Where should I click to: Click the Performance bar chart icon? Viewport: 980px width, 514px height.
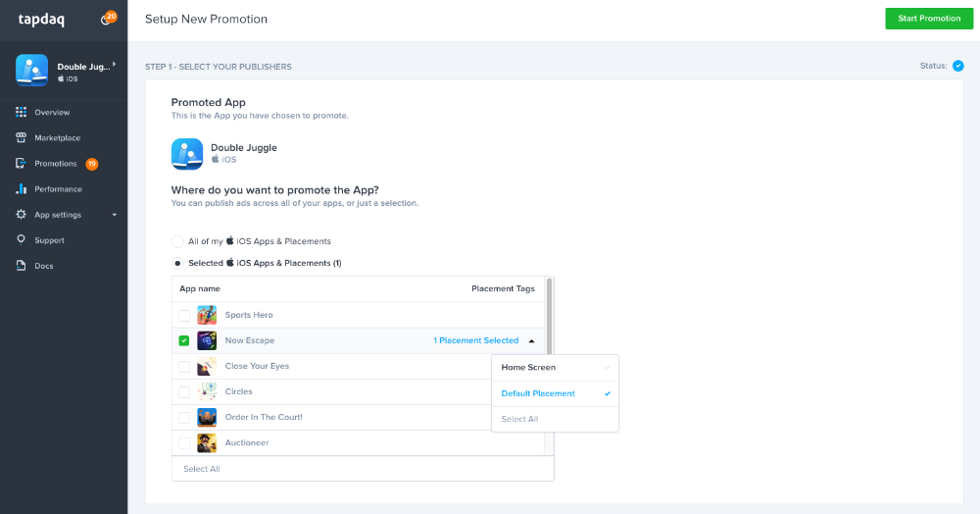click(x=22, y=189)
